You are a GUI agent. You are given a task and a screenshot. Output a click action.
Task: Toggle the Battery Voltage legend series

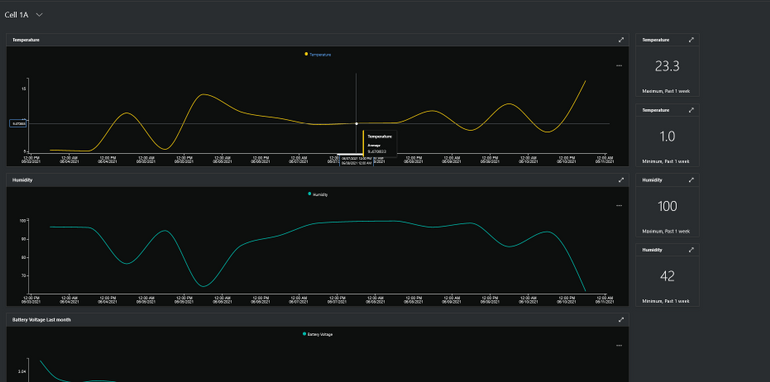318,334
